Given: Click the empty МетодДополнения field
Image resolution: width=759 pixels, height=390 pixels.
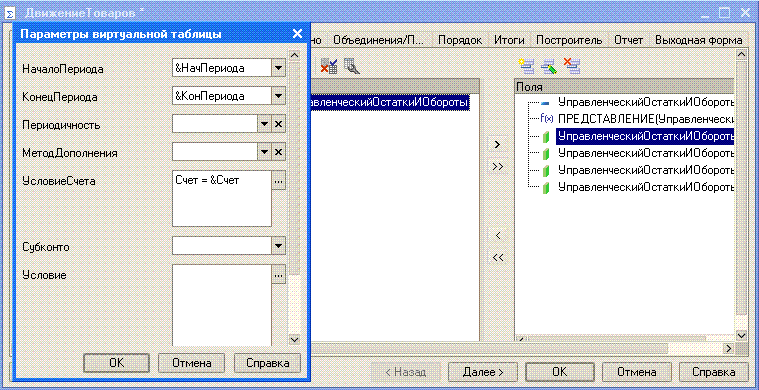Looking at the screenshot, I should click(x=215, y=153).
